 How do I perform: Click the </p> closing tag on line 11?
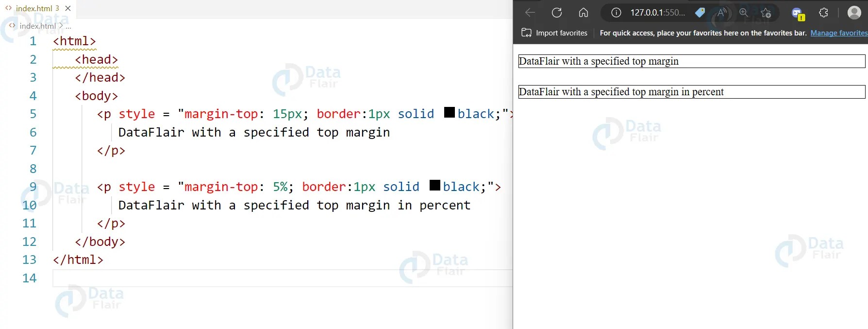[x=111, y=223]
